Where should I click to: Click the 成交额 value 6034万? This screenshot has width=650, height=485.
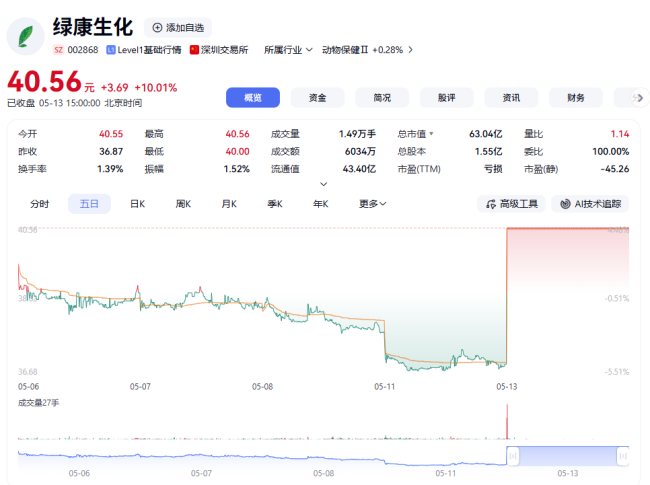pyautogui.click(x=360, y=152)
